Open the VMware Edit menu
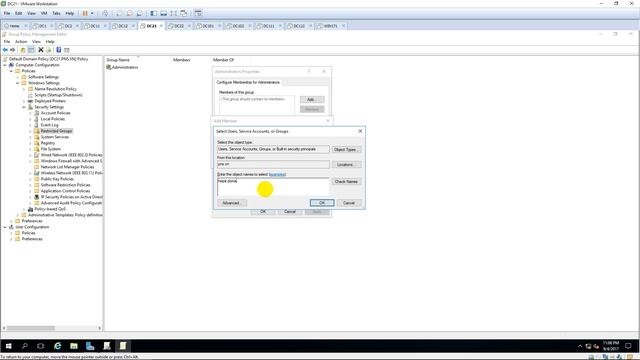The height and width of the screenshot is (360, 640). pos(19,13)
